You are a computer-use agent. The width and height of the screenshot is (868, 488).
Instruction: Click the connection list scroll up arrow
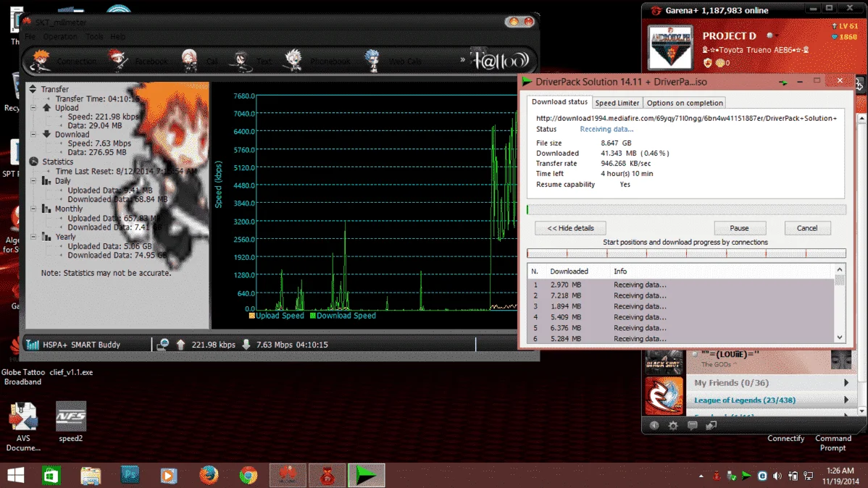(x=840, y=270)
